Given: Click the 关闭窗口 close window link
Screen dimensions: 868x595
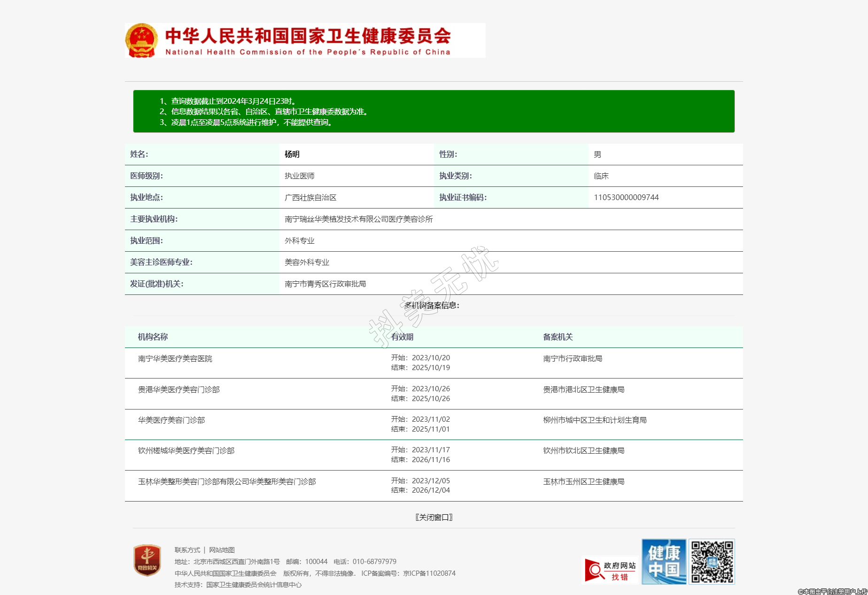Looking at the screenshot, I should pos(434,517).
